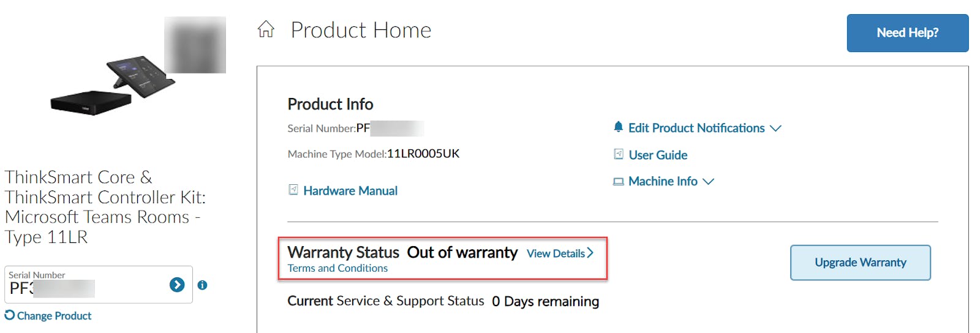Click the Hardware Manual document icon
The height and width of the screenshot is (333, 980).
coord(293,190)
